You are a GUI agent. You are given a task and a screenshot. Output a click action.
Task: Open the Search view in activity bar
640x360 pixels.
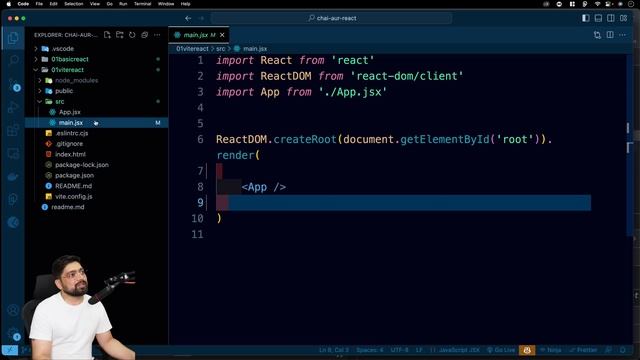tap(13, 60)
